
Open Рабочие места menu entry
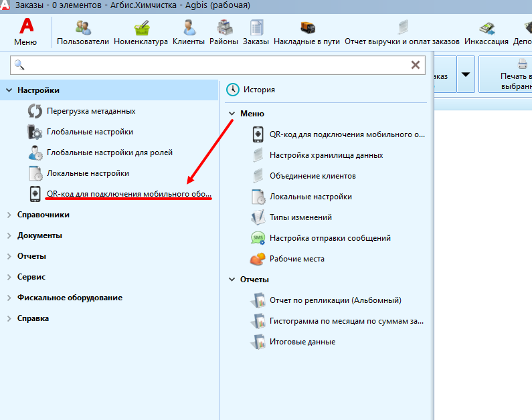(x=296, y=259)
